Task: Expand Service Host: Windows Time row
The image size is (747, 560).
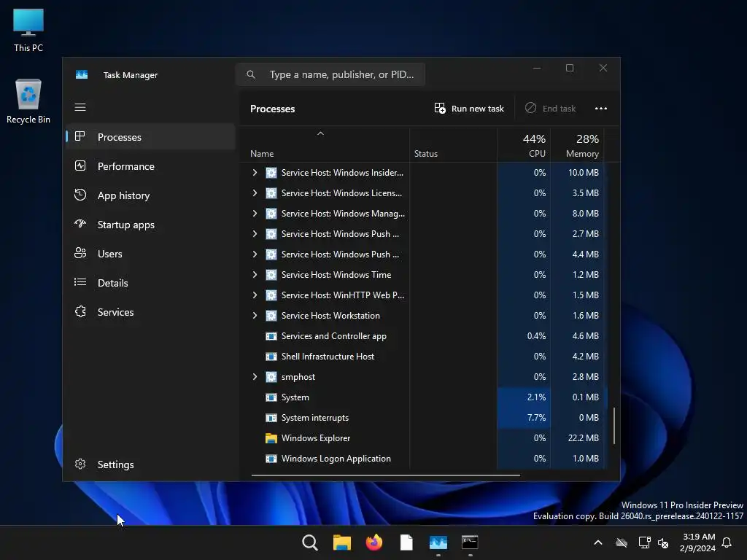Action: [255, 274]
